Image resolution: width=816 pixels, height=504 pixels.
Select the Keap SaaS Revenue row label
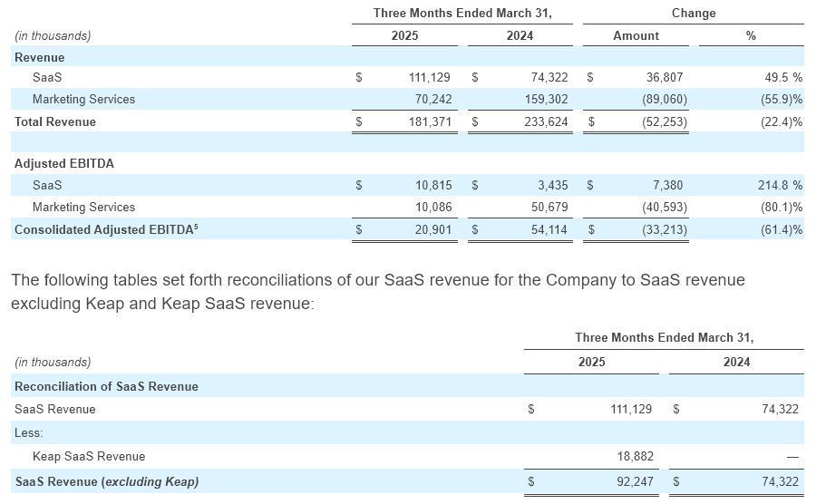pos(89,457)
